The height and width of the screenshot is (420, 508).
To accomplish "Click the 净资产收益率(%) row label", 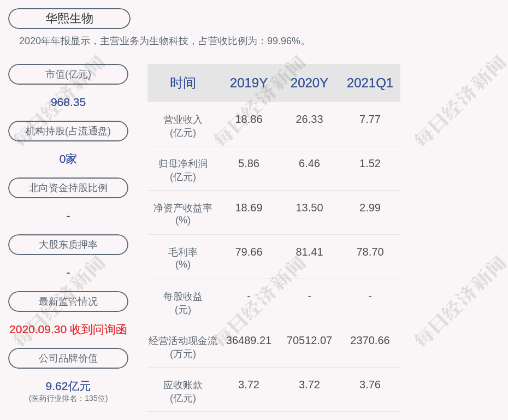I will [x=183, y=214].
